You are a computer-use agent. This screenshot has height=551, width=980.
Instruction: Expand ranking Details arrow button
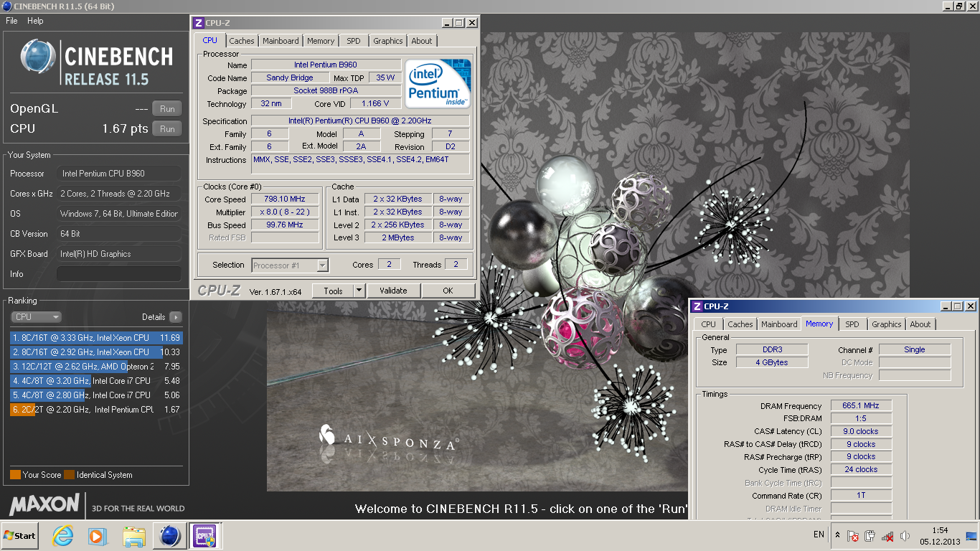click(175, 317)
